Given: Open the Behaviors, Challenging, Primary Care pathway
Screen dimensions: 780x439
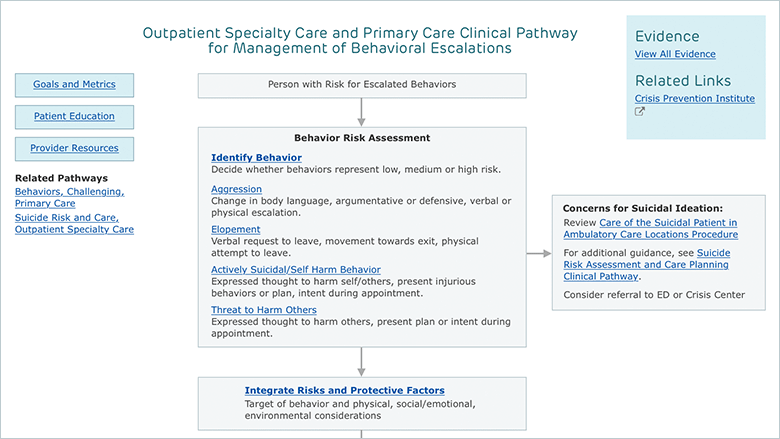Looking at the screenshot, I should coord(70,197).
